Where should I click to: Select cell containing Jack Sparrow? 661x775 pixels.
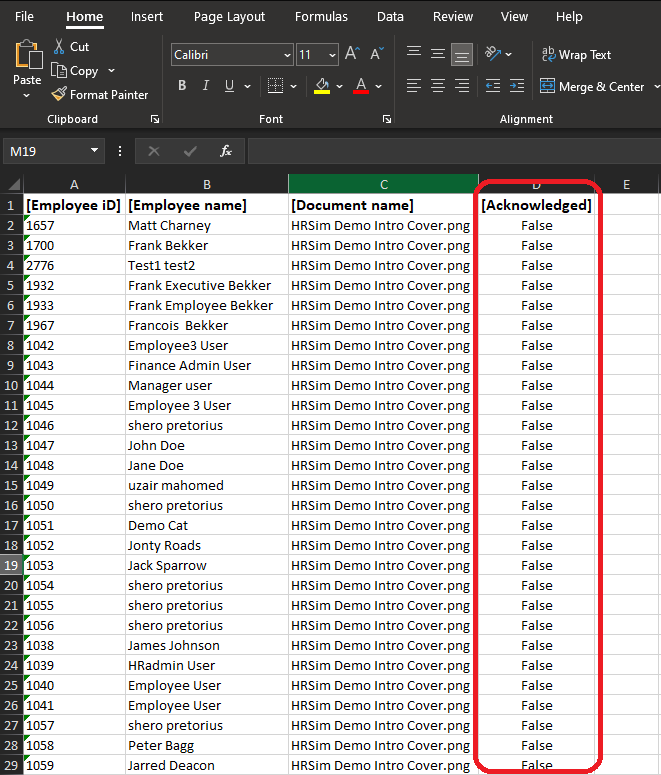[x=207, y=565]
